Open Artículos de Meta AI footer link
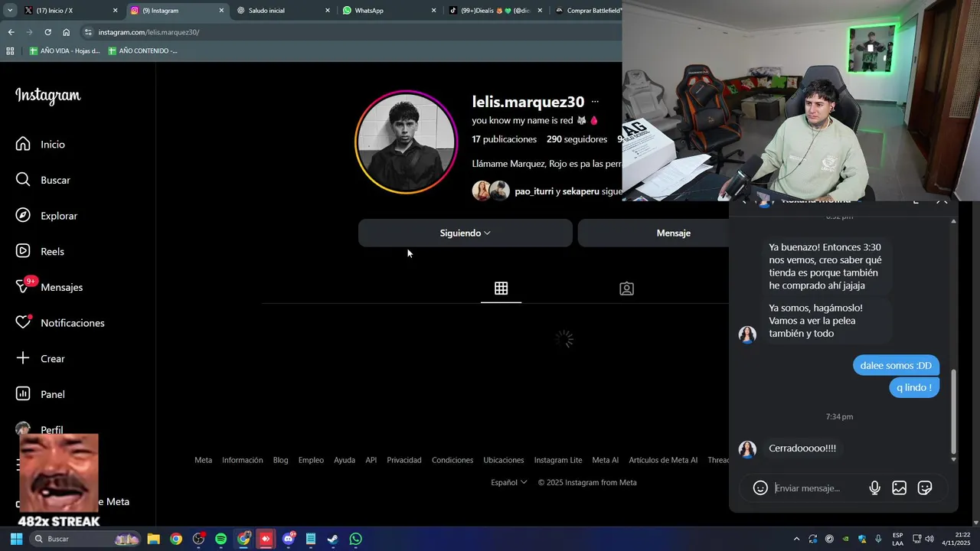 (663, 460)
